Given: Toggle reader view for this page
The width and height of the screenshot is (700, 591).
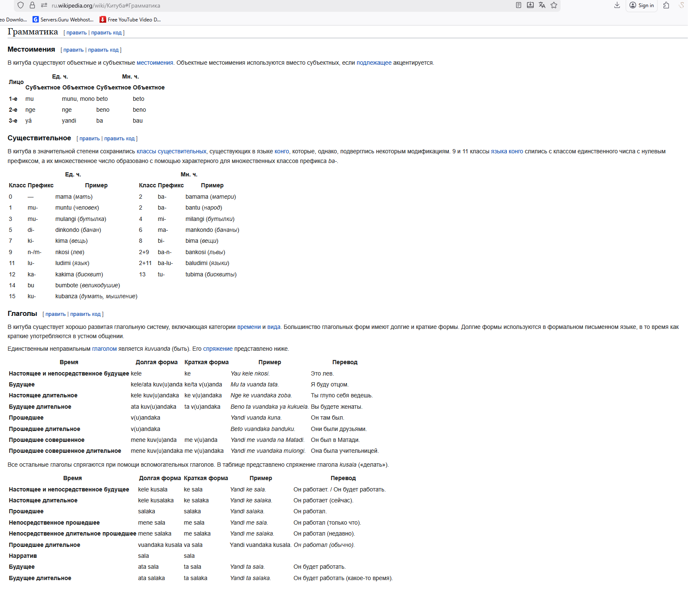Looking at the screenshot, I should 519,5.
